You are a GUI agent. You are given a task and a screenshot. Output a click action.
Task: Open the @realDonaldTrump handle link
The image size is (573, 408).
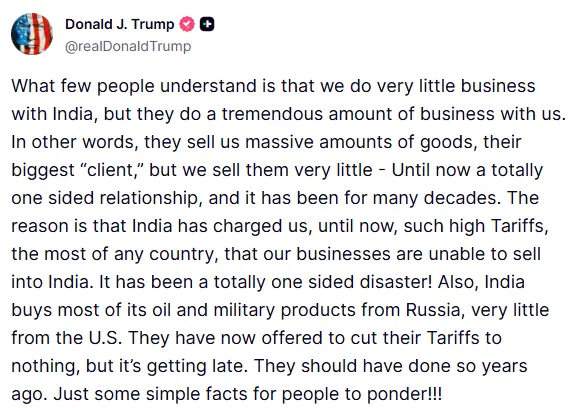tap(128, 46)
